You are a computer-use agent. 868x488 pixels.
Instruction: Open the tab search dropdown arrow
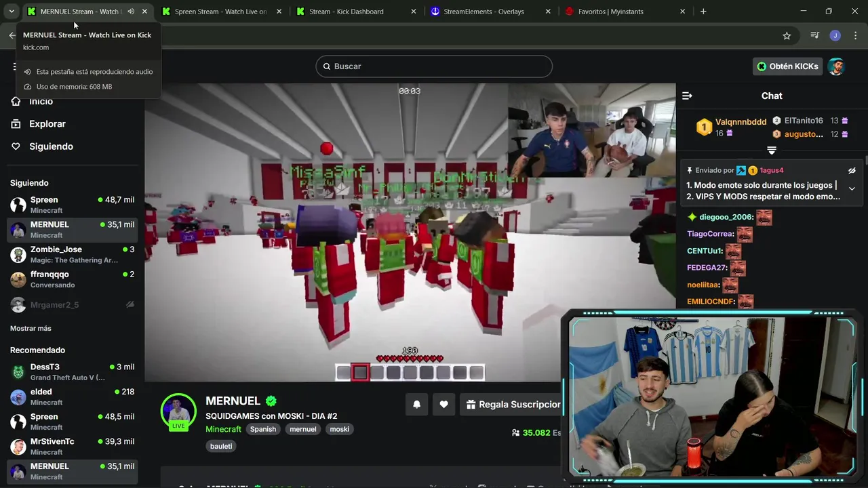click(12, 12)
